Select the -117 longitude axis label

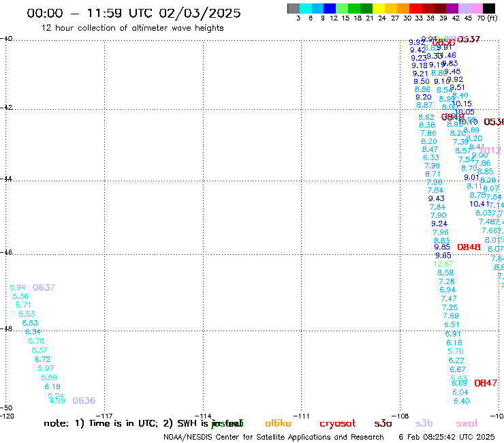(104, 416)
